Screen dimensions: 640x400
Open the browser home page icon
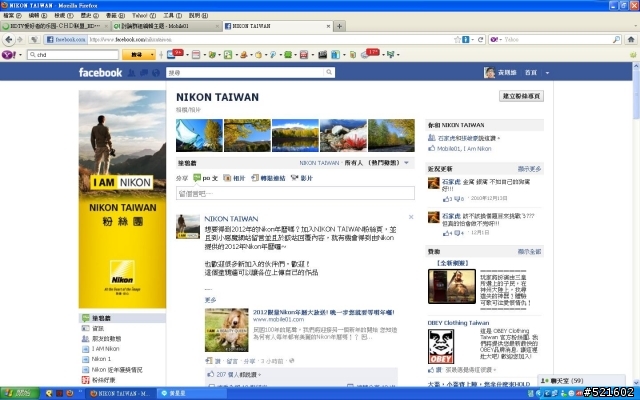pyautogui.click(x=631, y=40)
